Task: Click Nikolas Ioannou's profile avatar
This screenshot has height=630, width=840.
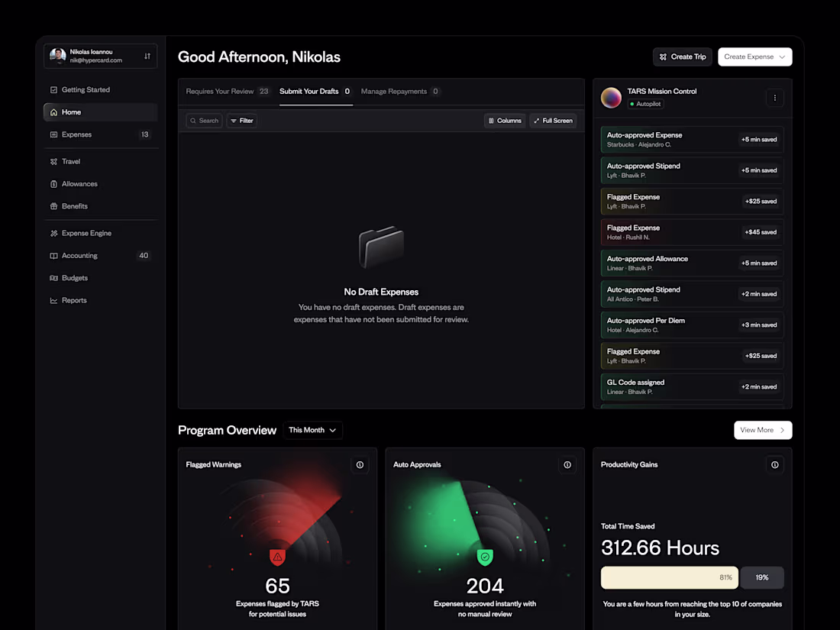Action: tap(57, 56)
